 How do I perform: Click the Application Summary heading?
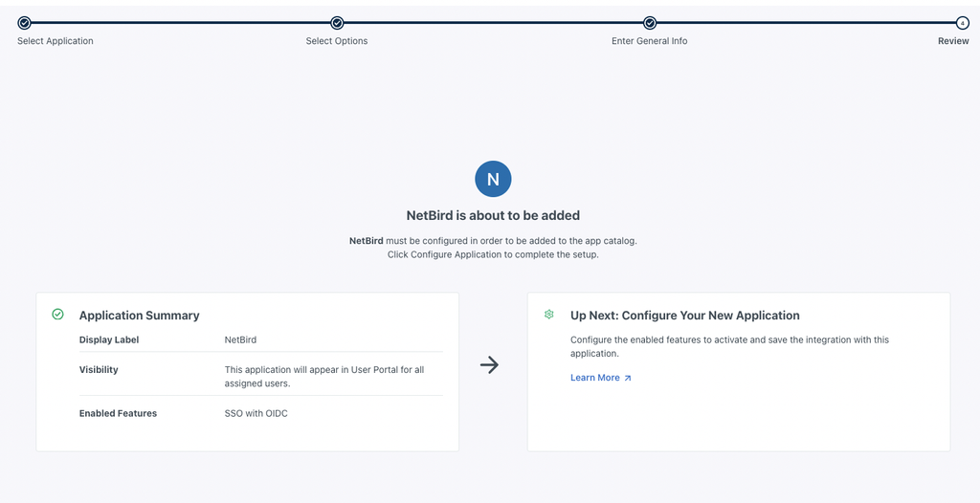(140, 316)
